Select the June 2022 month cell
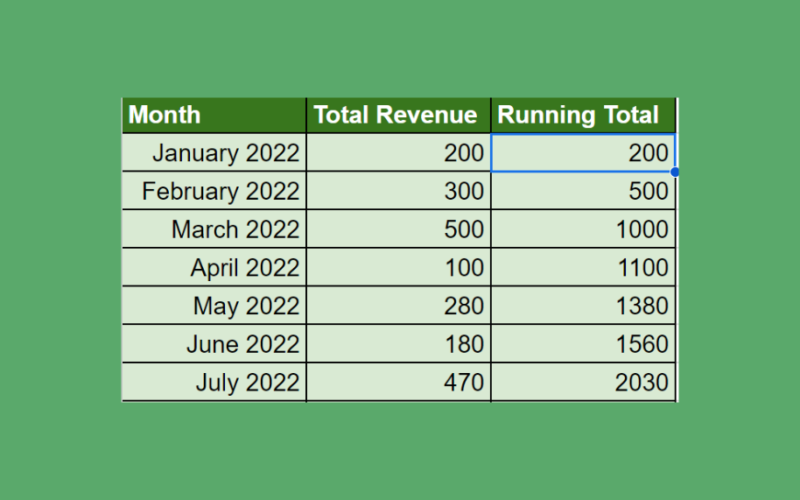This screenshot has height=500, width=800. pos(214,344)
